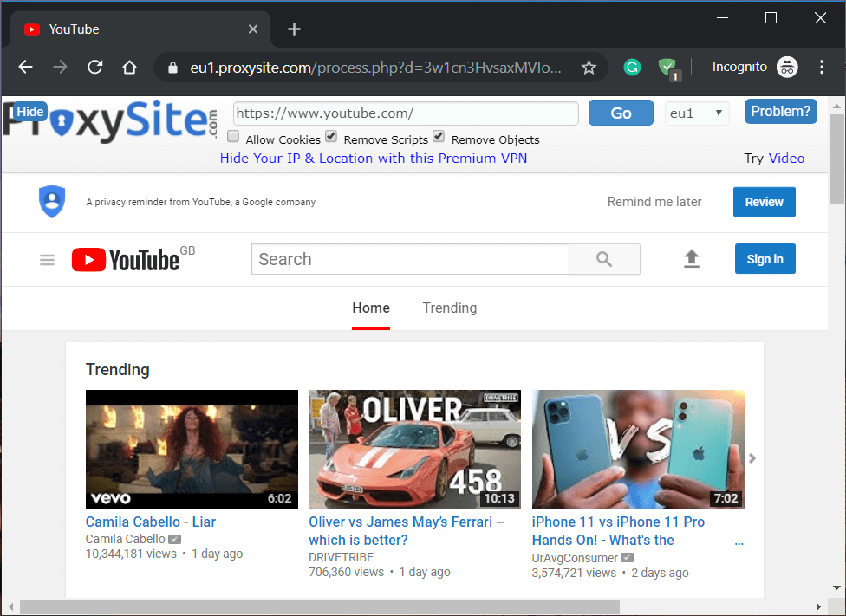Open the browser home page icon

(129, 67)
